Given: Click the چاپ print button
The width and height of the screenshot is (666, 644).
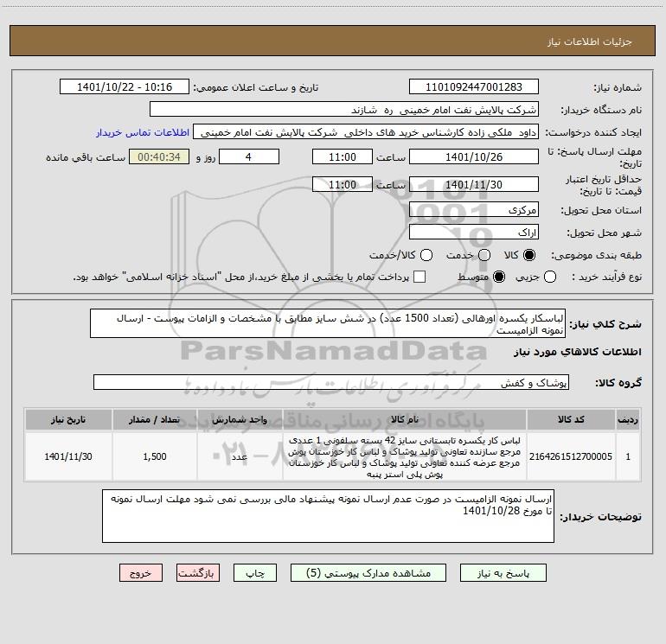Looking at the screenshot, I should (x=255, y=573).
